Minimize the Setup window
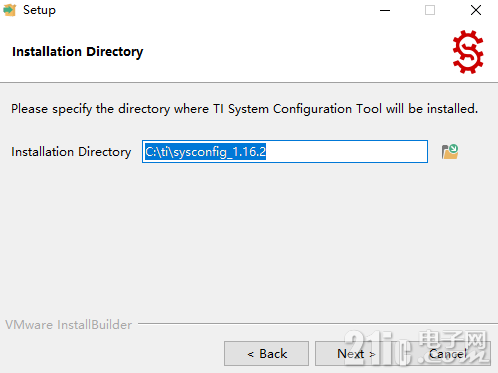Viewport: 498px width, 373px height. coord(385,10)
